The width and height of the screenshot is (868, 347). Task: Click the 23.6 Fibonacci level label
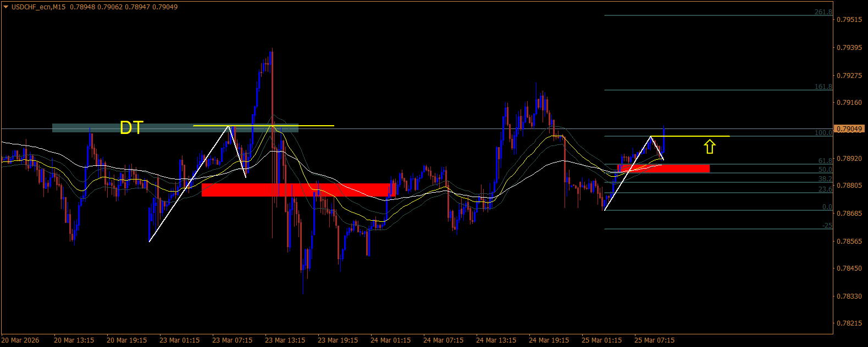(825, 189)
